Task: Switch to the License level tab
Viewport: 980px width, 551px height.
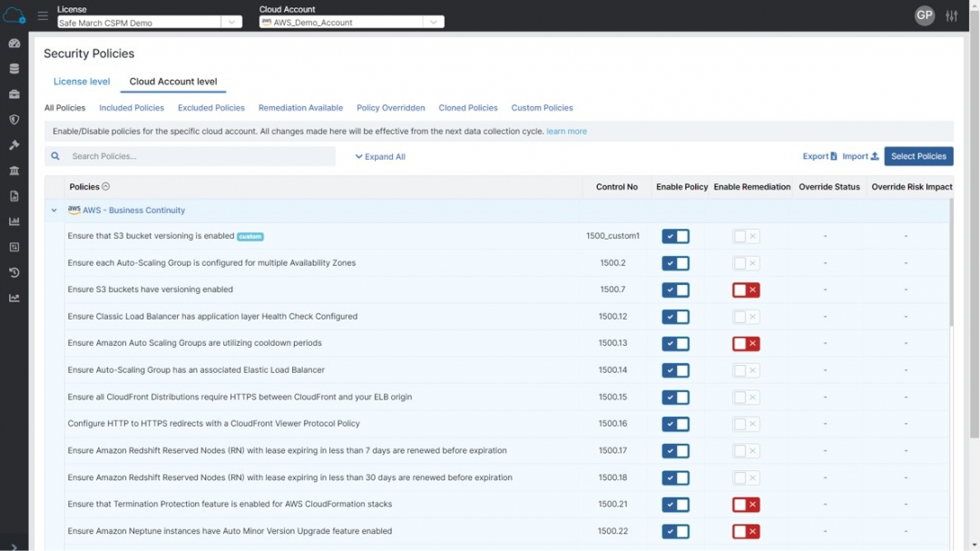Action: click(x=82, y=82)
